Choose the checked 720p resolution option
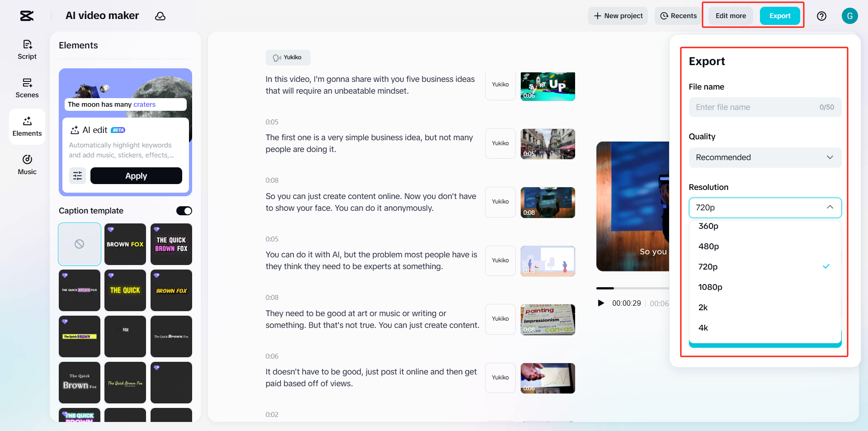Viewport: 868px width, 431px height. (x=765, y=267)
